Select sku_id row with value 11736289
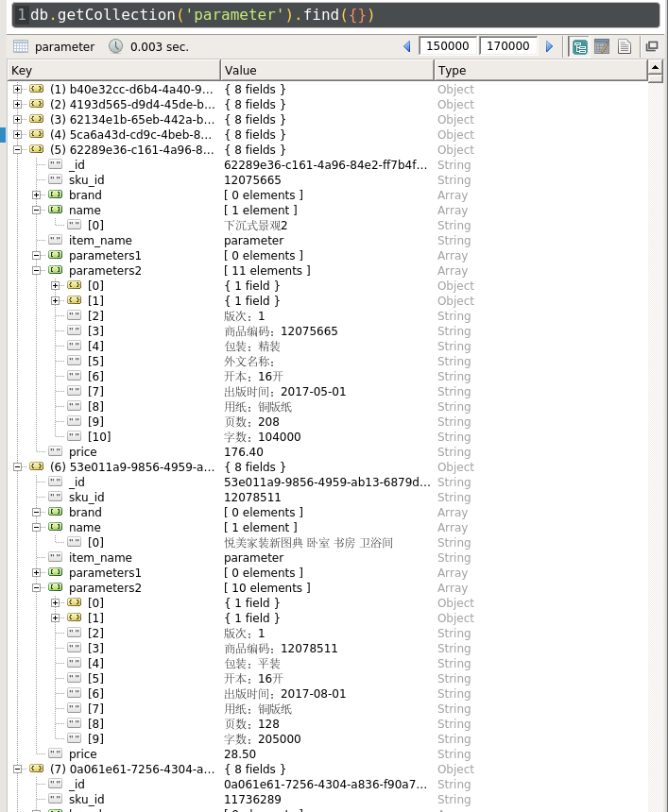 point(328,799)
